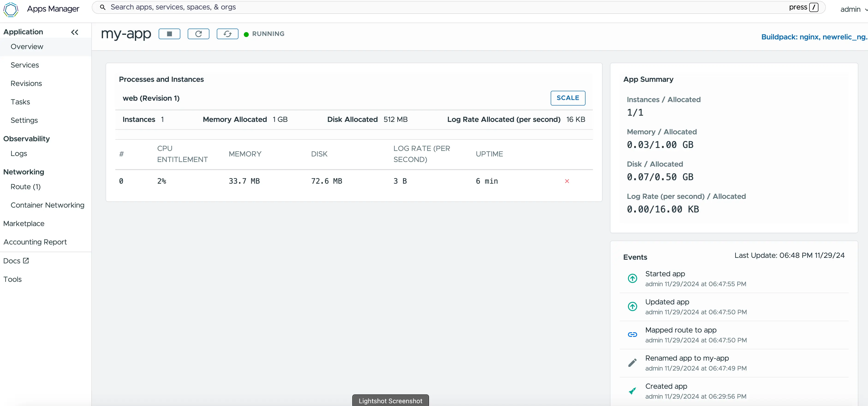Image resolution: width=868 pixels, height=406 pixels.
Task: Click the external link icon beside Docs
Action: pos(26,261)
